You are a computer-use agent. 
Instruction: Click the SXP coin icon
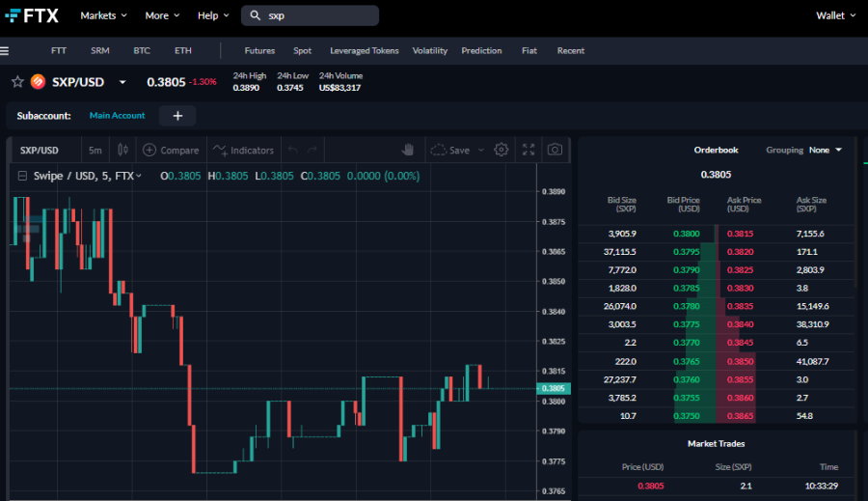38,82
